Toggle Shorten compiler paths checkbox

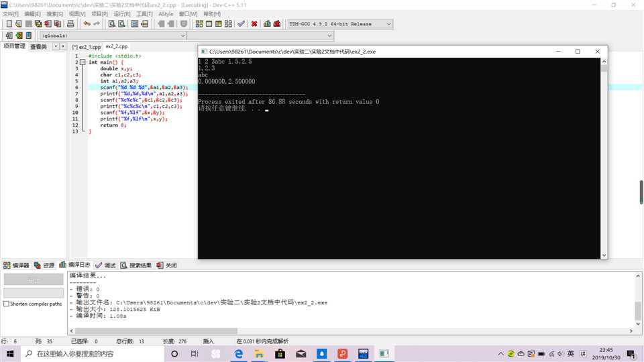click(x=6, y=304)
